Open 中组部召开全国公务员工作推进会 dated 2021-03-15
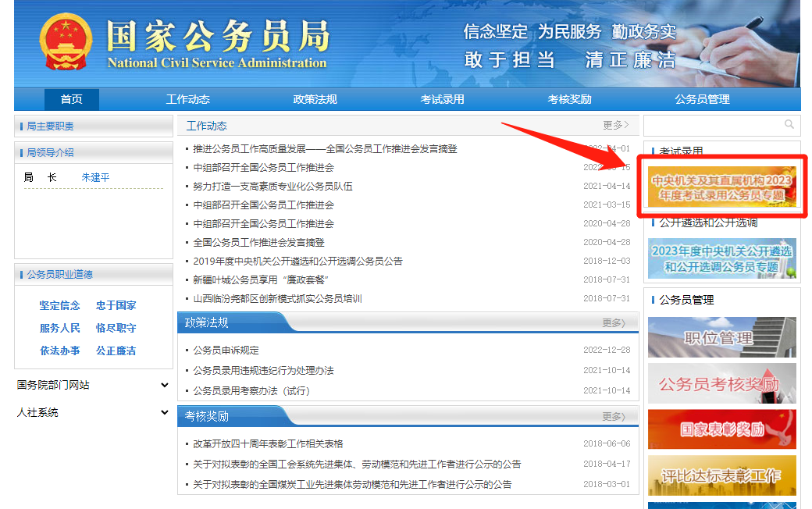The width and height of the screenshot is (812, 509). click(x=264, y=205)
